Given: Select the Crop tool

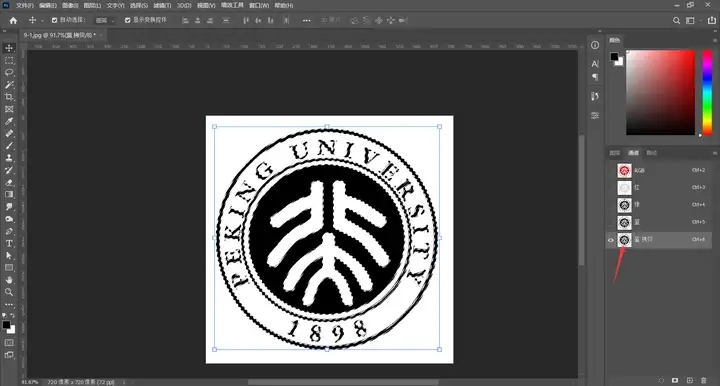Looking at the screenshot, I should [x=9, y=97].
